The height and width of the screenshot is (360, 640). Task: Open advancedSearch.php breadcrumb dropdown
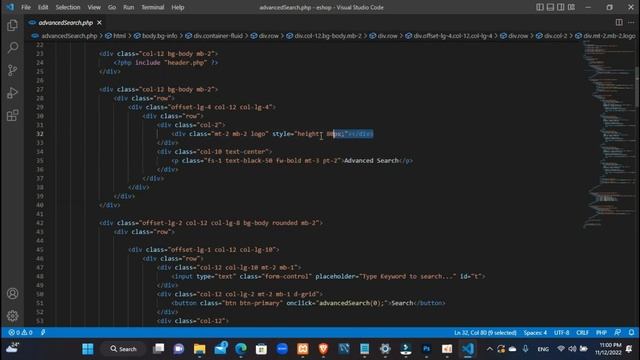[x=69, y=36]
